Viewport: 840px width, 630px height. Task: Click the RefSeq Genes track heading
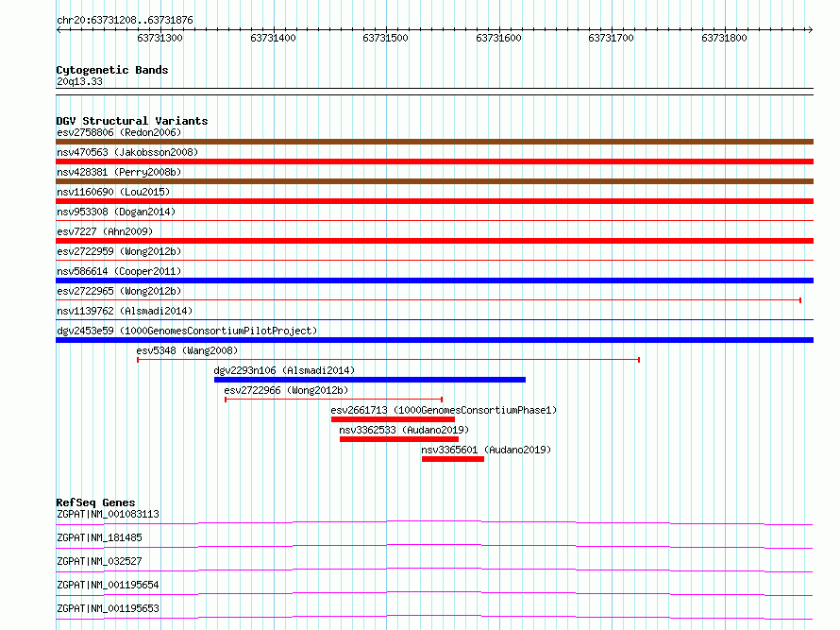[95, 502]
